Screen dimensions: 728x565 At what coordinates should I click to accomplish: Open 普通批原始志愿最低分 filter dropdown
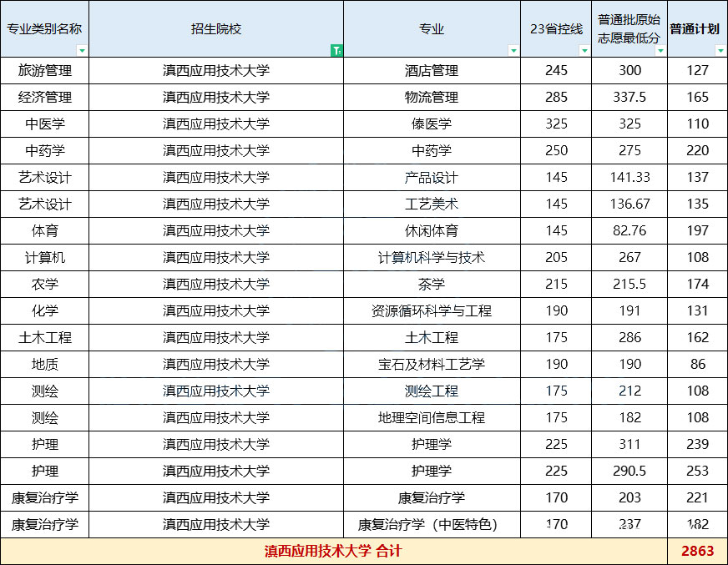(x=660, y=51)
